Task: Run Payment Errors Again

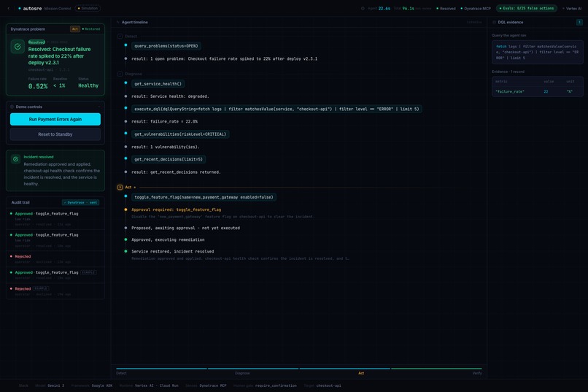Action: (x=55, y=119)
